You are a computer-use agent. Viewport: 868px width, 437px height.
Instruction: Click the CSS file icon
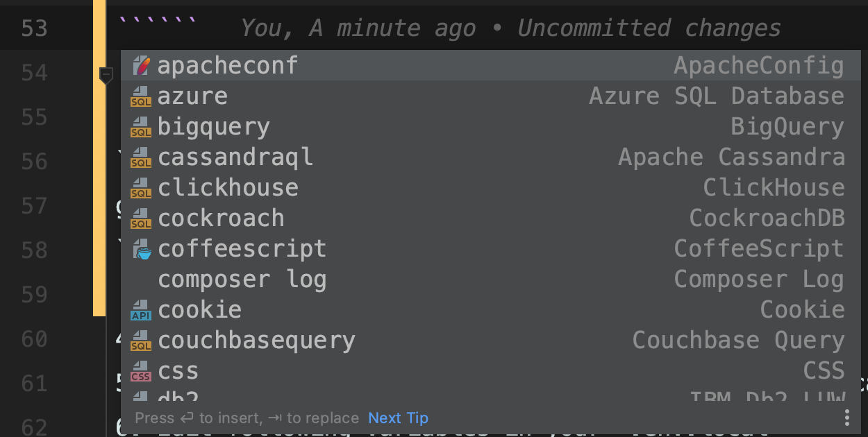(140, 370)
